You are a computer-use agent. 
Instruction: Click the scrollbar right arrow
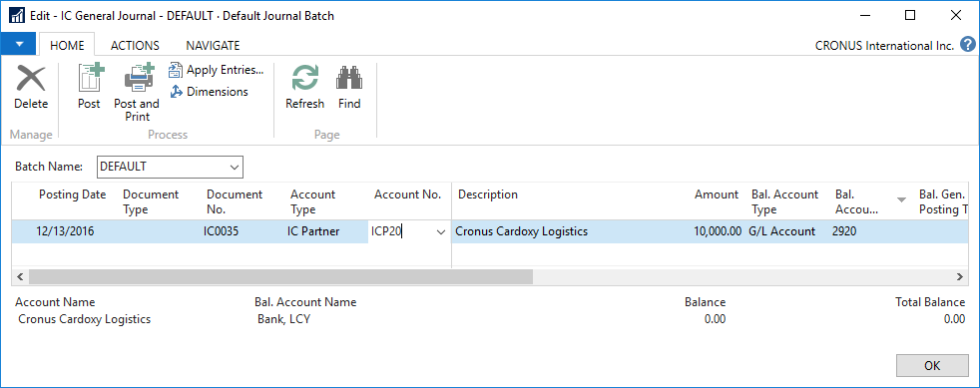[x=960, y=276]
